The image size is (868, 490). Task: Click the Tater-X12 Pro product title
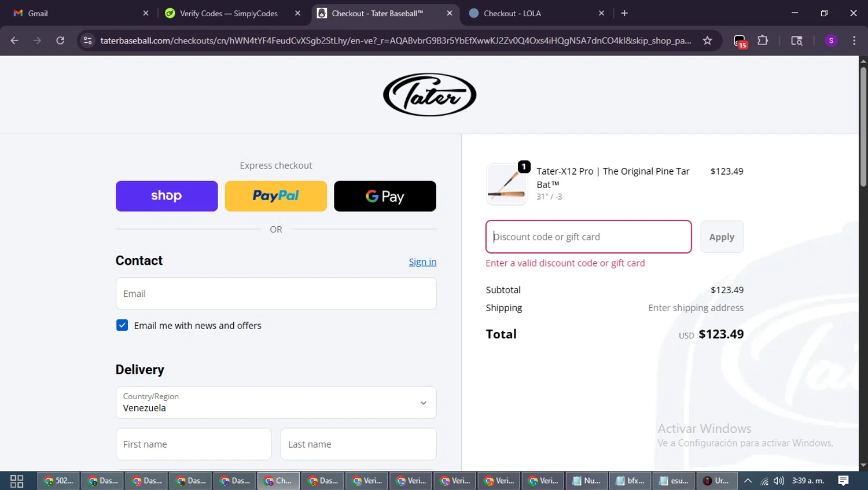tap(613, 178)
